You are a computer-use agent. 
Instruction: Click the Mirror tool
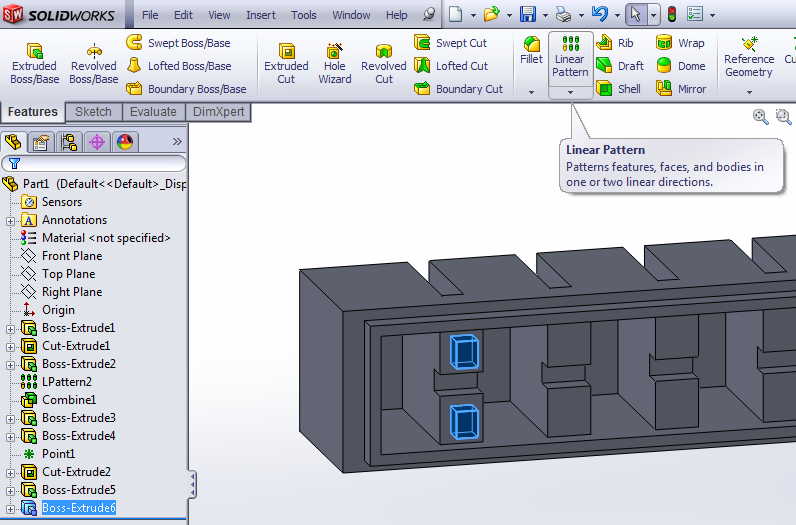click(681, 89)
